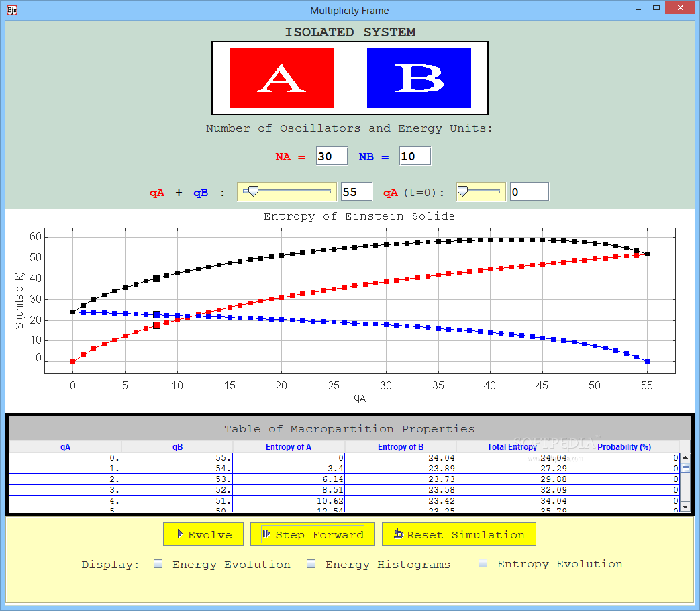Click the Total Entropy column header
Image resolution: width=700 pixels, height=611 pixels.
point(512,446)
